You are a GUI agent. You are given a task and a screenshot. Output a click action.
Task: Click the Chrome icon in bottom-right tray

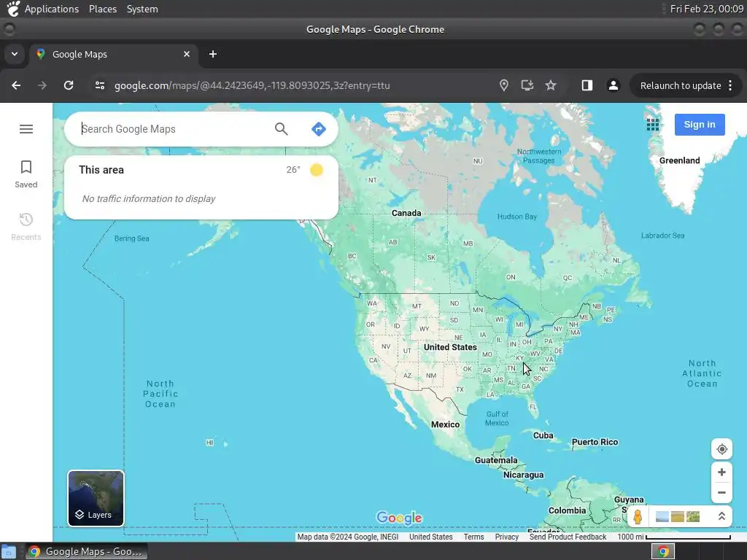pos(663,551)
